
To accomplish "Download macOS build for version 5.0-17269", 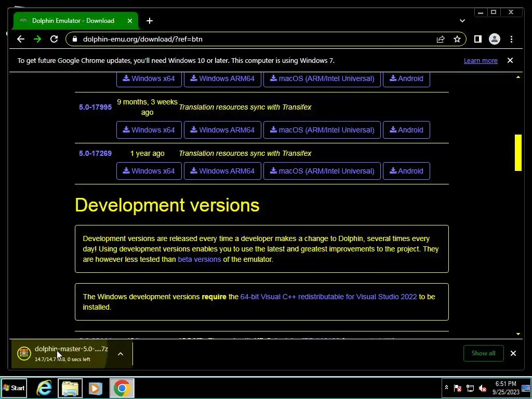I will pos(322,171).
